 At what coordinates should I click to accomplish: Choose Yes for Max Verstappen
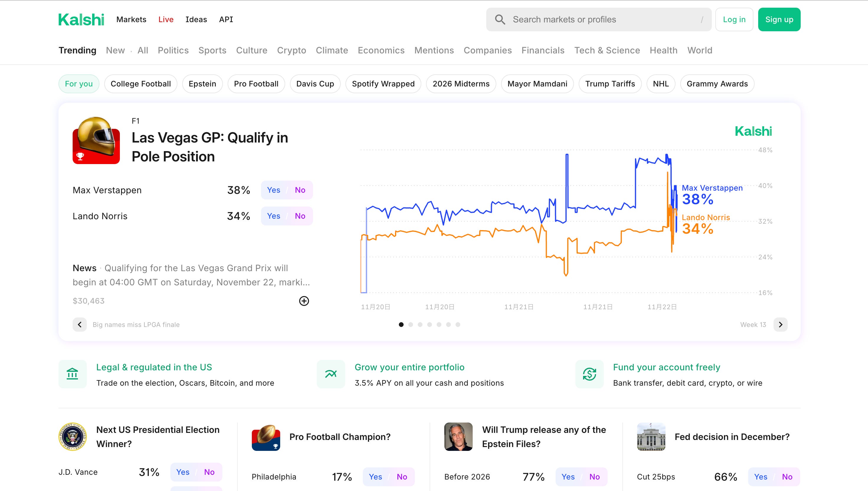click(274, 190)
